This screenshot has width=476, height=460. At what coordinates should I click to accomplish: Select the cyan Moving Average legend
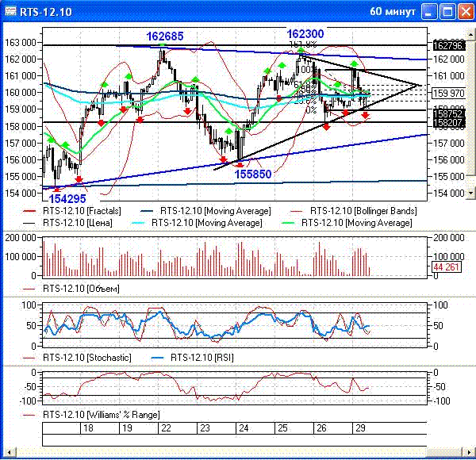click(198, 223)
